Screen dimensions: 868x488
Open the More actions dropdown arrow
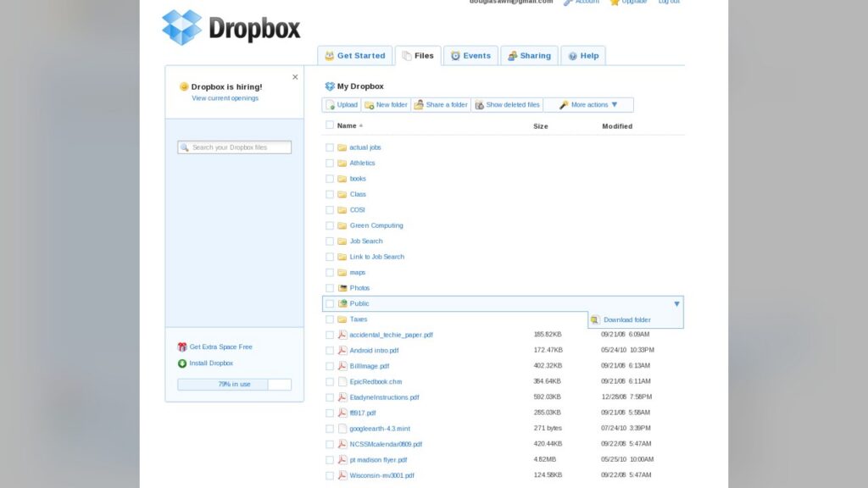(615, 104)
